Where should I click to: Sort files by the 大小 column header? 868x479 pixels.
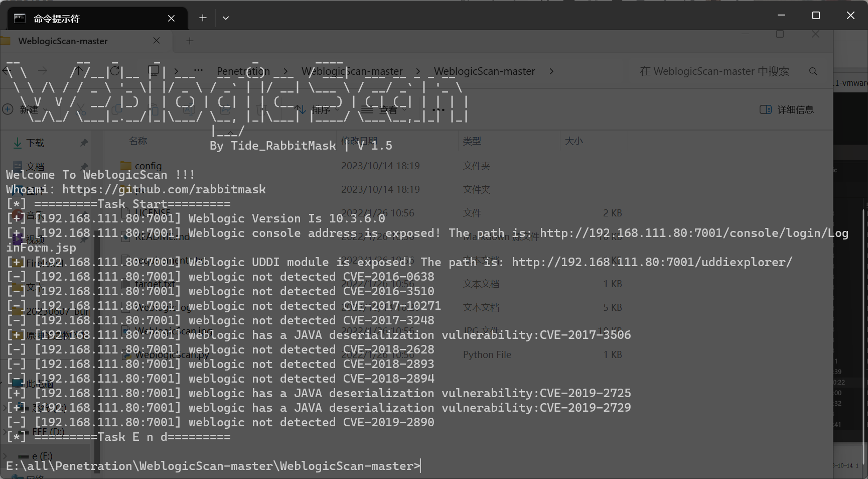click(574, 141)
